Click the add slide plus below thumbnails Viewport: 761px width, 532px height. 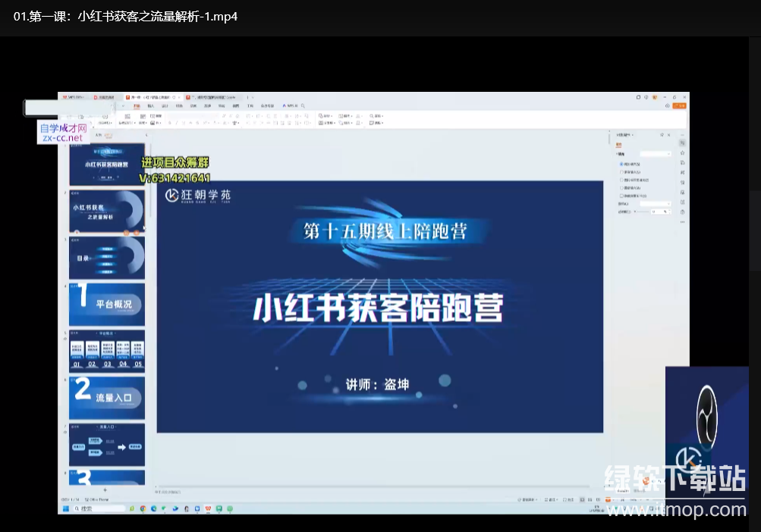105,490
